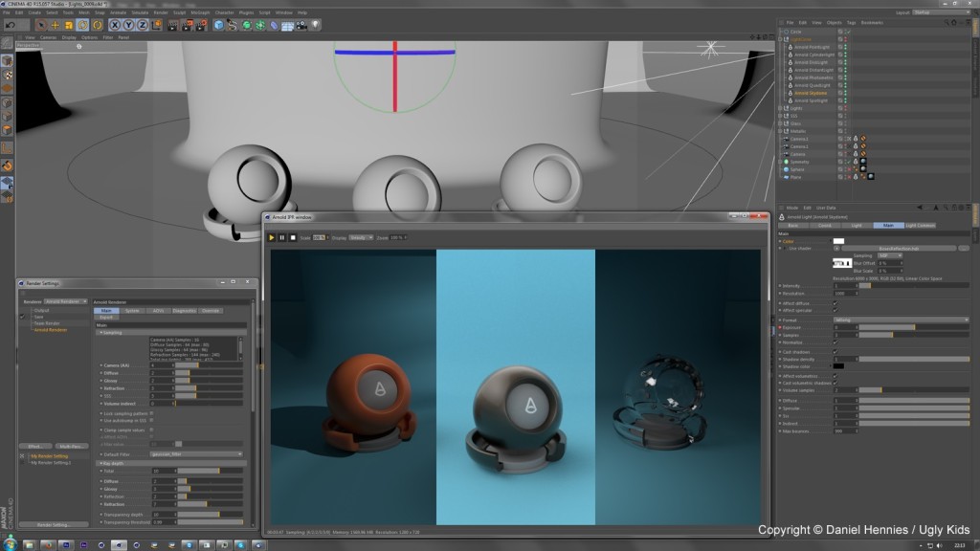Click the light bulb icon in toolbar
This screenshot has width=980, height=551.
coord(315,24)
